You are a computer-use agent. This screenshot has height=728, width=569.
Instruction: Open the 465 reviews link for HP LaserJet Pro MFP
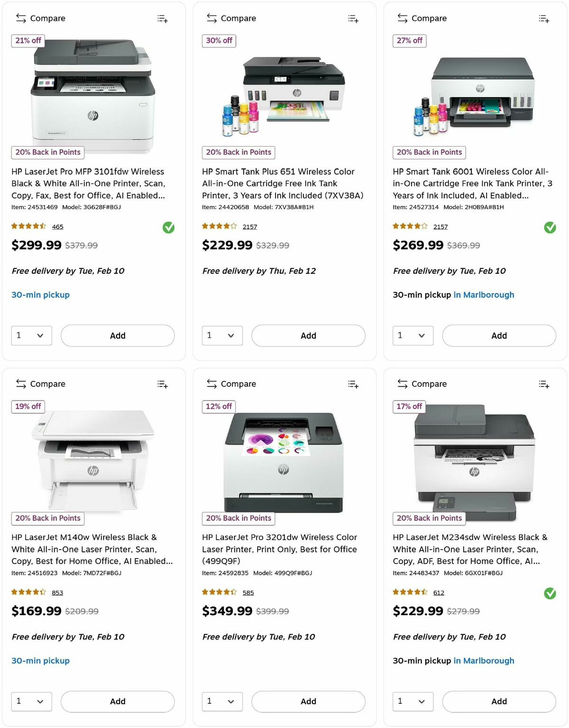pyautogui.click(x=57, y=226)
